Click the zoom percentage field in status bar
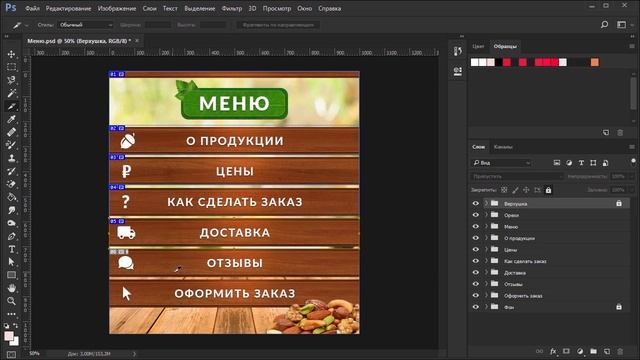This screenshot has height=360, width=640. click(x=35, y=353)
